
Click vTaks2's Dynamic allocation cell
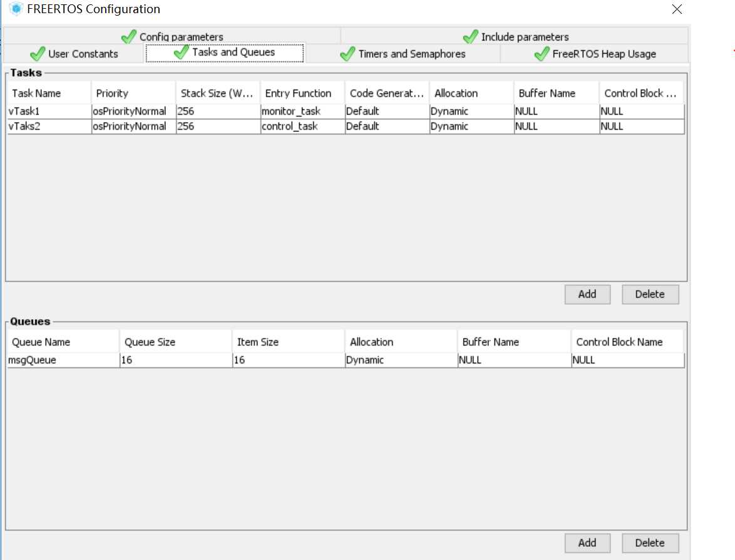[x=471, y=126]
